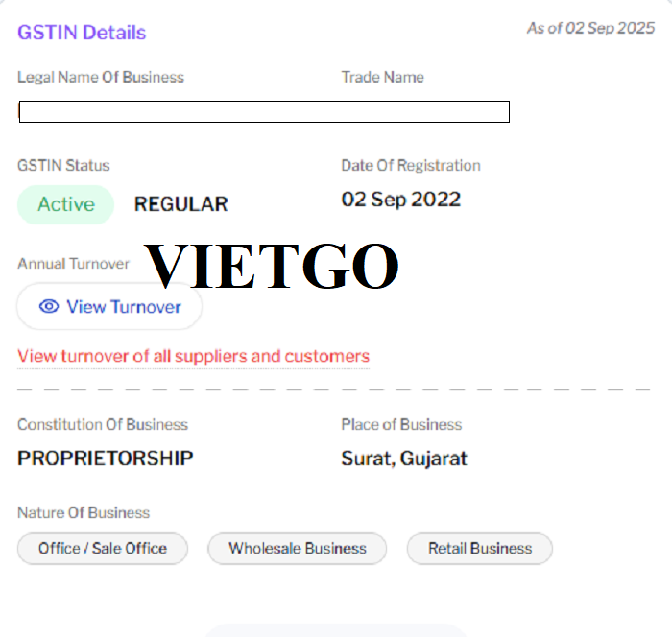Click the Trade Name label
Image resolution: width=672 pixels, height=637 pixels.
[382, 77]
